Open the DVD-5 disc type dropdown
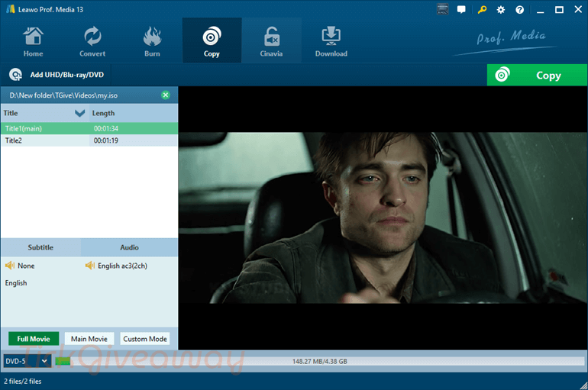The height and width of the screenshot is (390, 588). [27, 361]
